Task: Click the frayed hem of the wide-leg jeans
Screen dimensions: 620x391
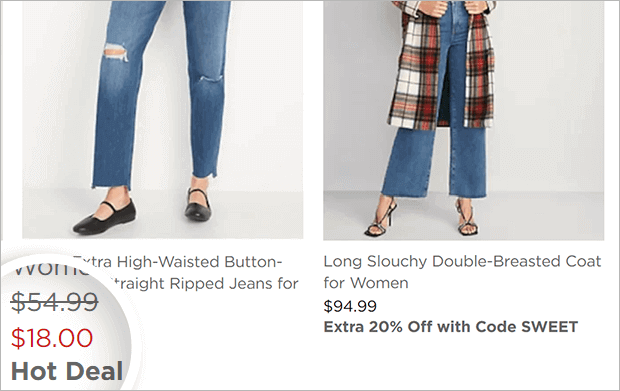Action: [x=434, y=194]
